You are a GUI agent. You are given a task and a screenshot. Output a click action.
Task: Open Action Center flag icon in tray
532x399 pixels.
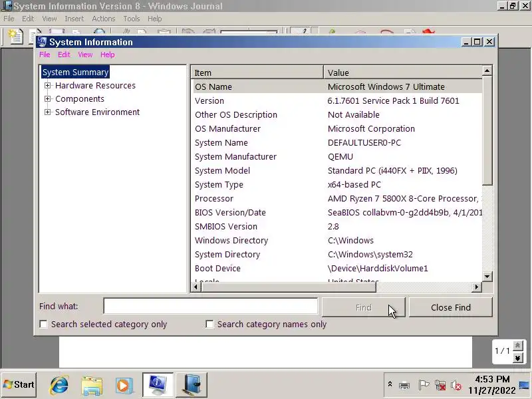click(423, 385)
